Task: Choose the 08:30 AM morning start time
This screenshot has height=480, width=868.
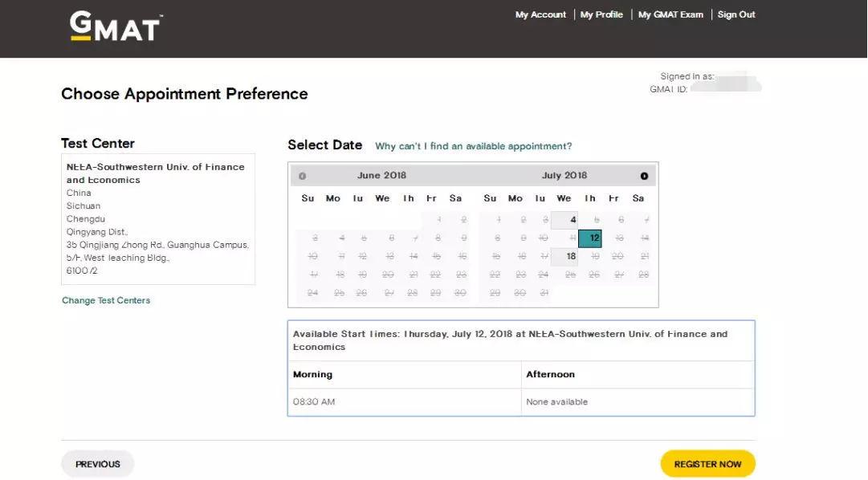Action: click(x=314, y=401)
